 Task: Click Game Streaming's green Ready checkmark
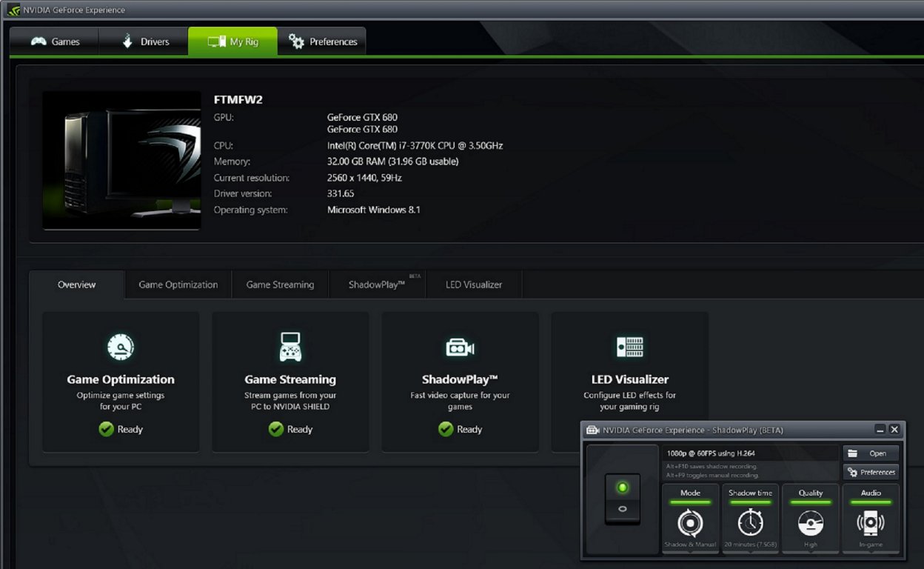point(276,429)
